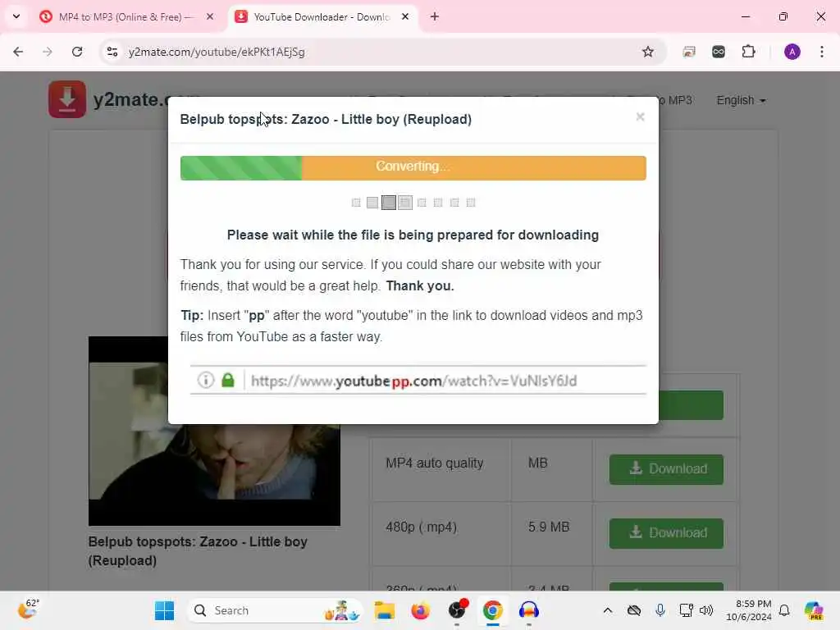Close the converting dialog with the X
The width and height of the screenshot is (840, 630).
tap(640, 116)
